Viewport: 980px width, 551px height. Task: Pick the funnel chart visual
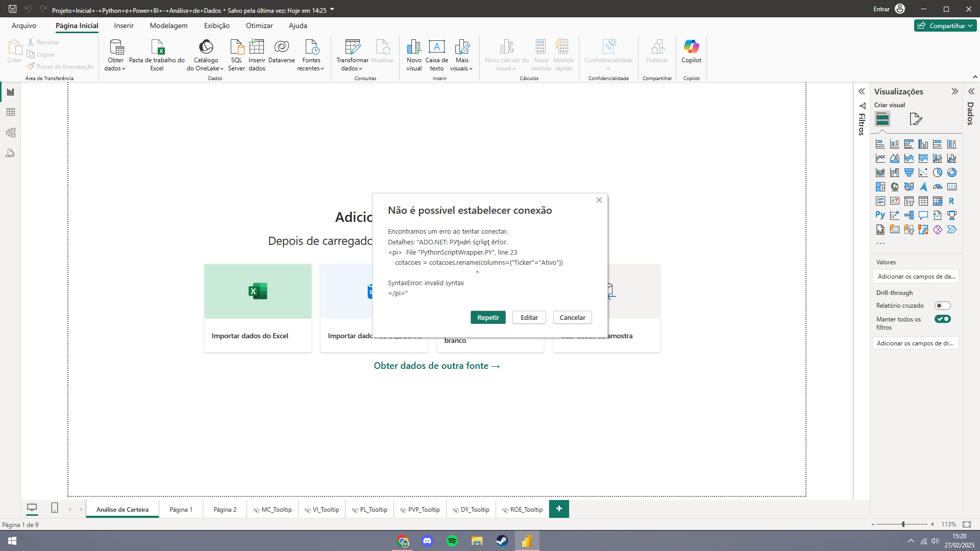pyautogui.click(x=909, y=172)
